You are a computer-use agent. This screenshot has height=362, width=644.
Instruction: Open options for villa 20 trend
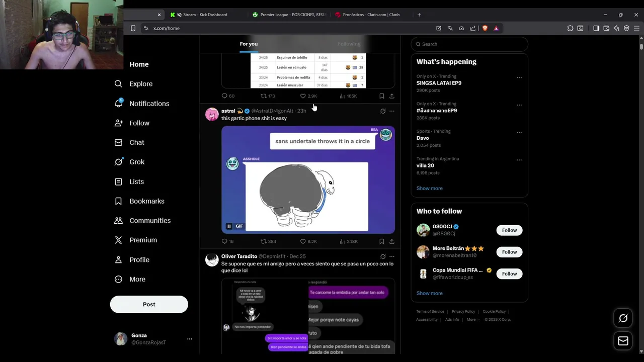coord(519,160)
